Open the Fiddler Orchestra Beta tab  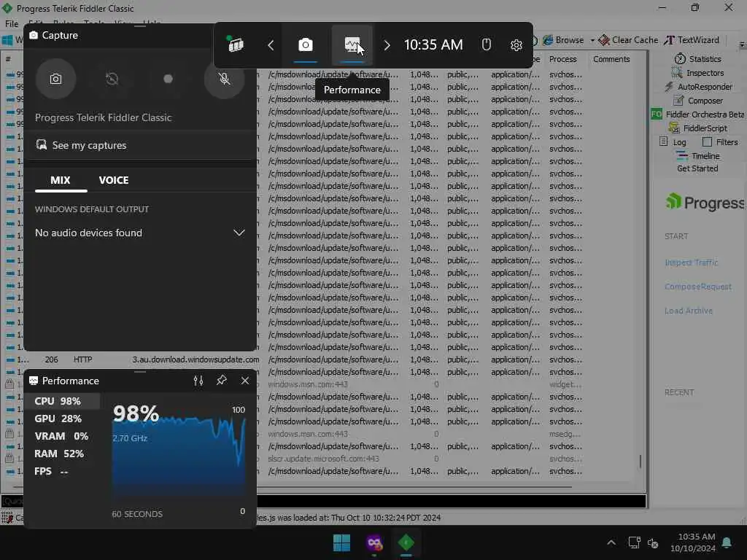(x=698, y=114)
